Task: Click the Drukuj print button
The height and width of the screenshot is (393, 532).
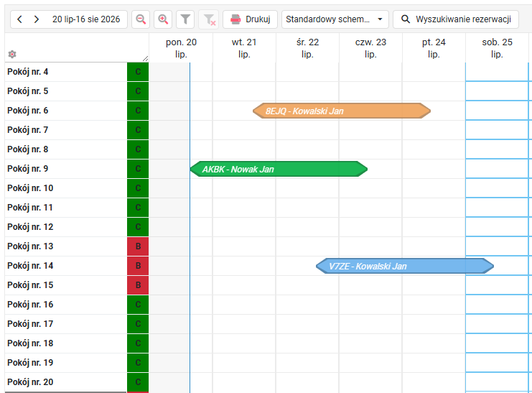Action: click(250, 19)
